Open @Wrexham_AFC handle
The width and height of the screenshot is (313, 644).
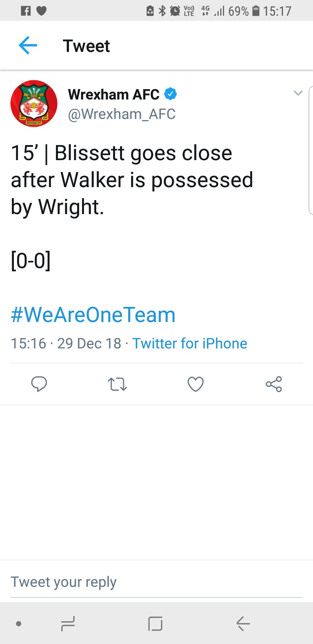point(122,114)
